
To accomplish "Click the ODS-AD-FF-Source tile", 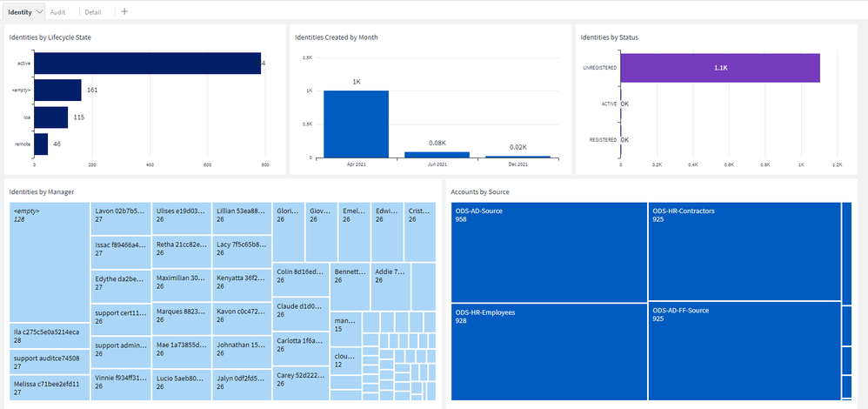I will click(744, 352).
